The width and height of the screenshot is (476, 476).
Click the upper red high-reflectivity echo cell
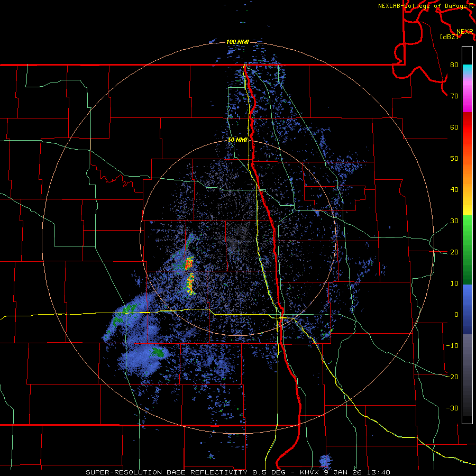[189, 263]
